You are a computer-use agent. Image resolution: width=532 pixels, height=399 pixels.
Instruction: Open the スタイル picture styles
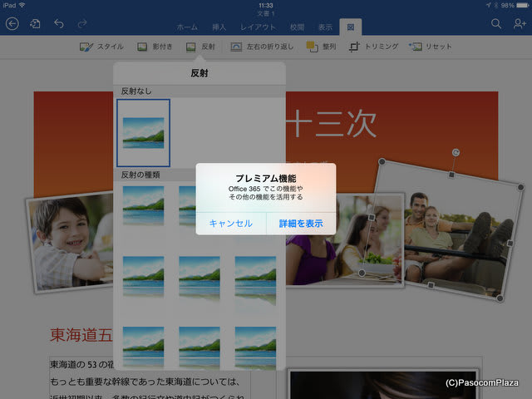point(101,47)
